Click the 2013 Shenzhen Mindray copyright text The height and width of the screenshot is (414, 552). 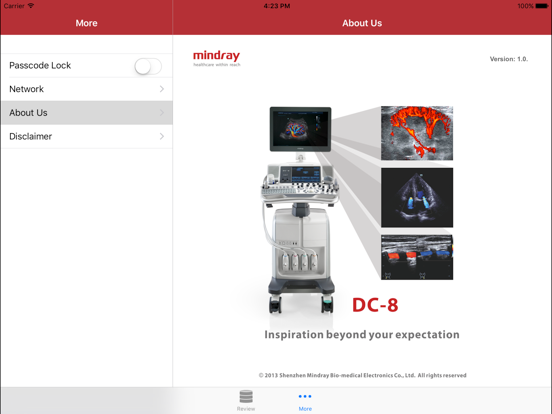(363, 375)
